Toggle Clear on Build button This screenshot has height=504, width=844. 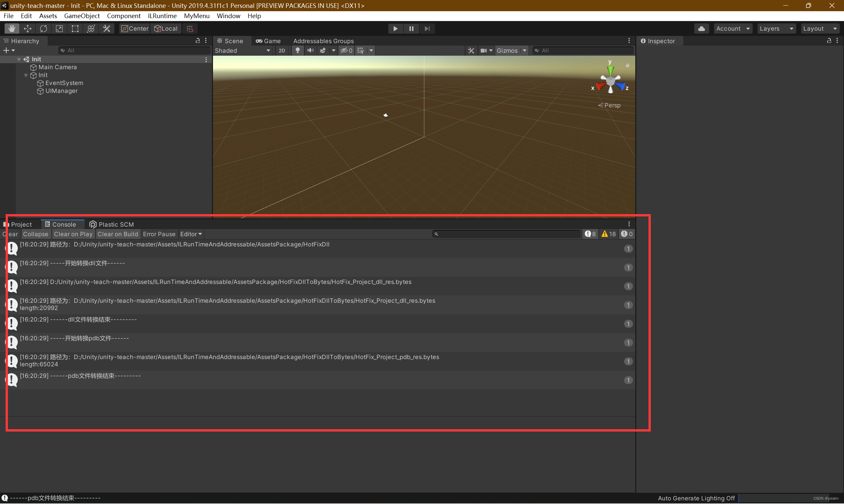coord(118,234)
